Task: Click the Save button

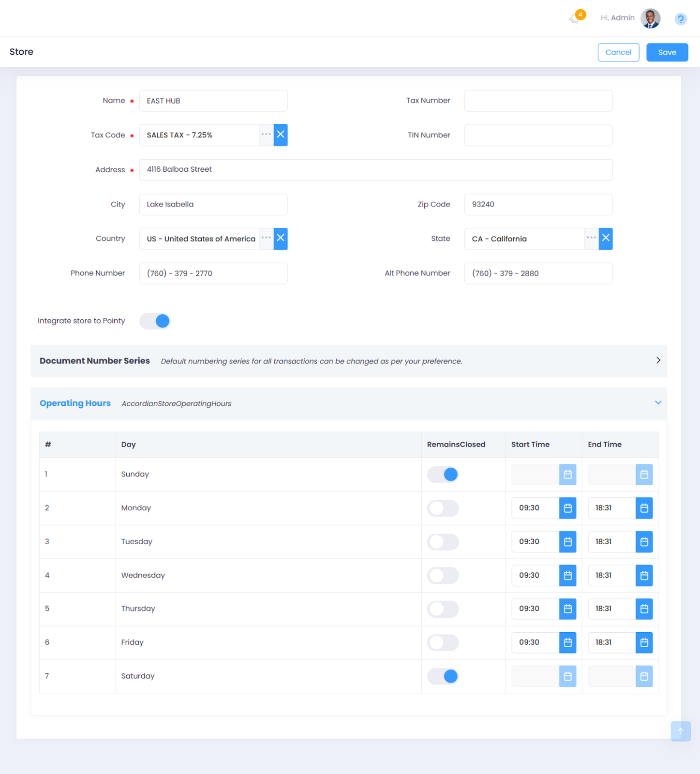Action: click(x=667, y=52)
